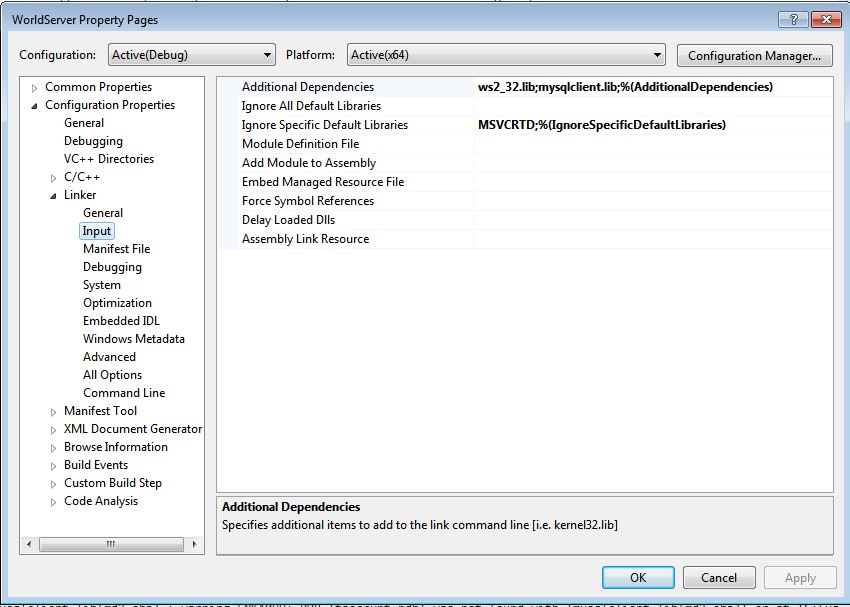Expand the Code Analysis node
The image size is (850, 607).
point(54,502)
